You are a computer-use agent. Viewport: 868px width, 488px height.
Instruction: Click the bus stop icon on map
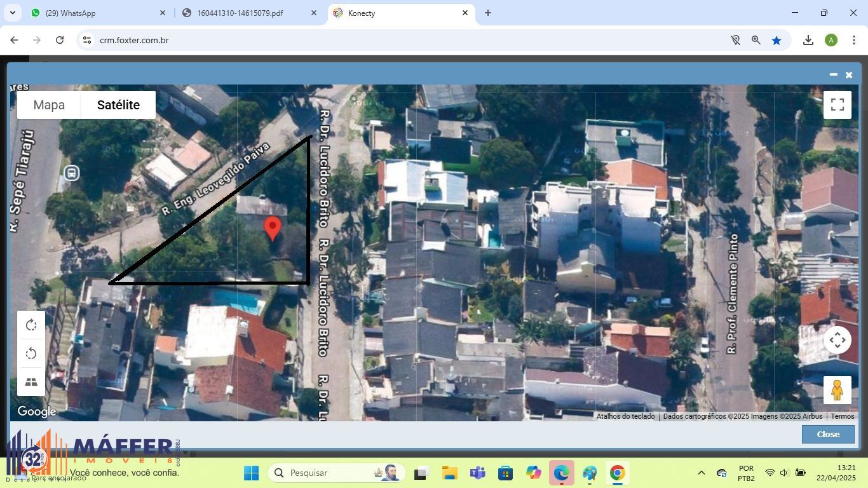coord(71,173)
